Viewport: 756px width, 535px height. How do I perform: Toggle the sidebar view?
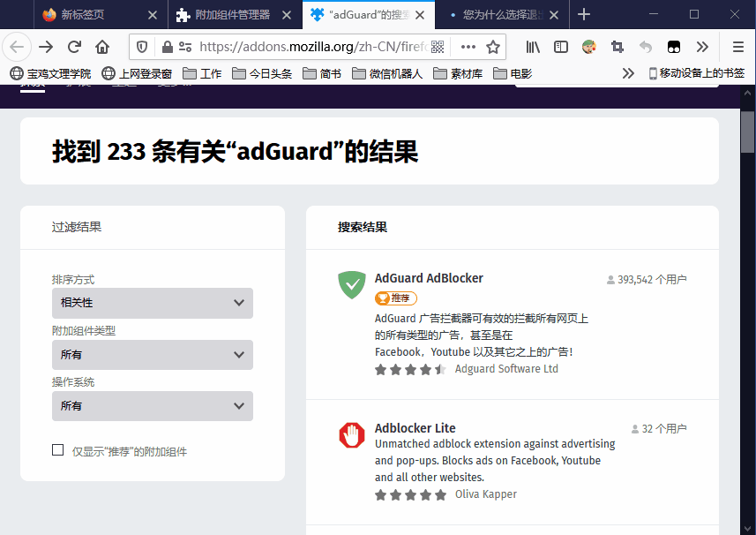pos(561,47)
